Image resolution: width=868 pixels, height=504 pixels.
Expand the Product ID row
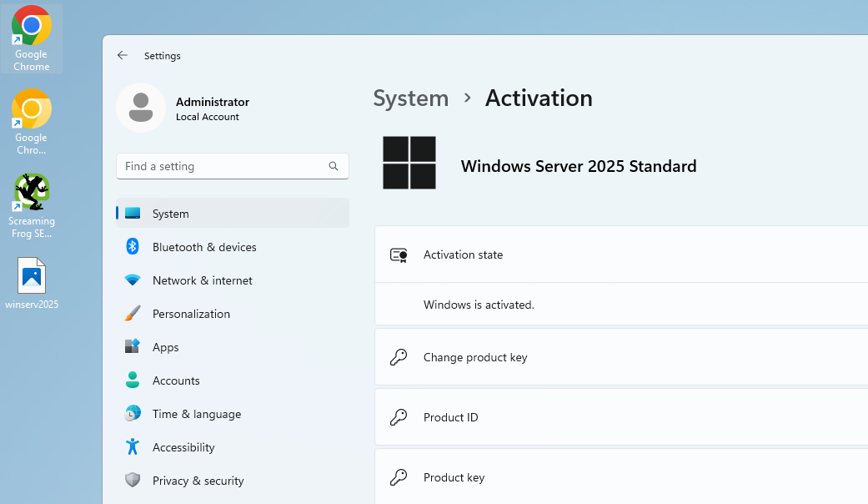(621, 417)
